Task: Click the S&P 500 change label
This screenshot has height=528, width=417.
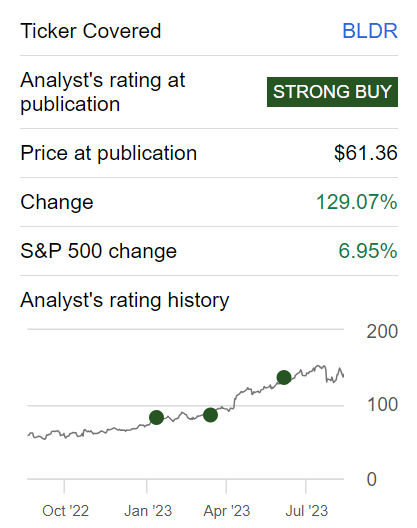Action: pos(98,251)
